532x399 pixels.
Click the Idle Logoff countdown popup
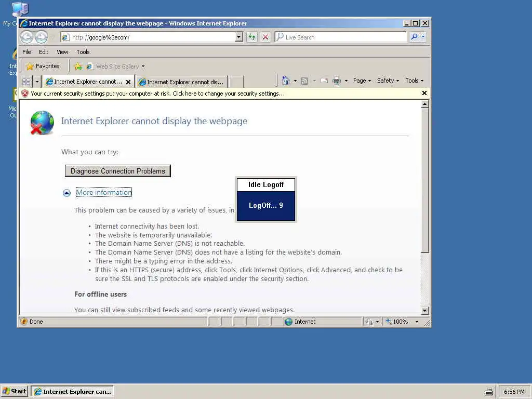[x=266, y=199]
